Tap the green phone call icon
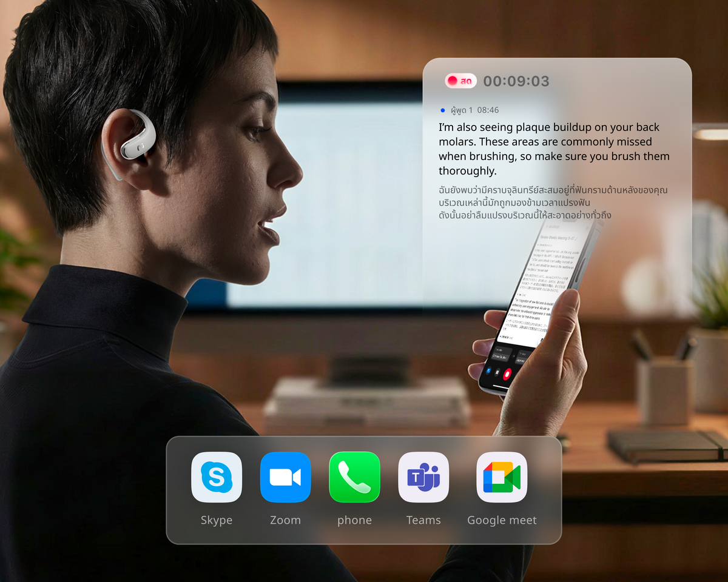The height and width of the screenshot is (582, 728). pos(354,477)
